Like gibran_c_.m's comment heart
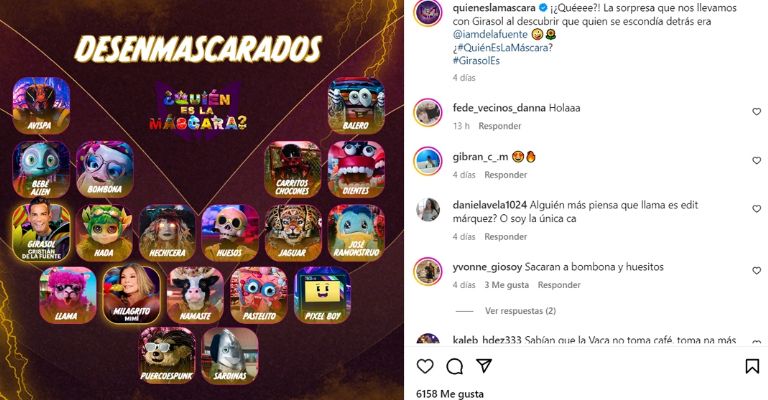Image resolution: width=768 pixels, height=400 pixels. pyautogui.click(x=757, y=161)
